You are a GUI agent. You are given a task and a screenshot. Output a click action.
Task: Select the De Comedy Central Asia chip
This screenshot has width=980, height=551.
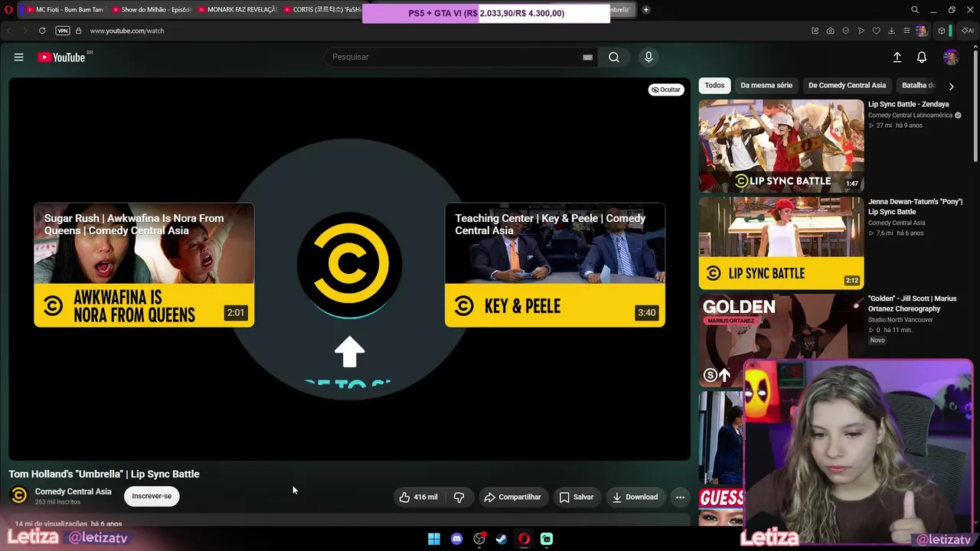pos(847,86)
